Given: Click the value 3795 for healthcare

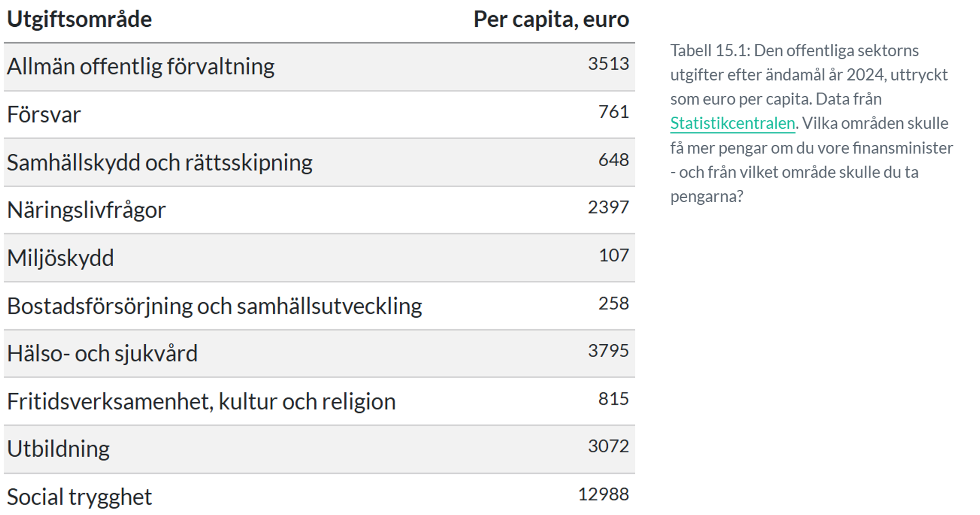Looking at the screenshot, I should pos(608,350).
